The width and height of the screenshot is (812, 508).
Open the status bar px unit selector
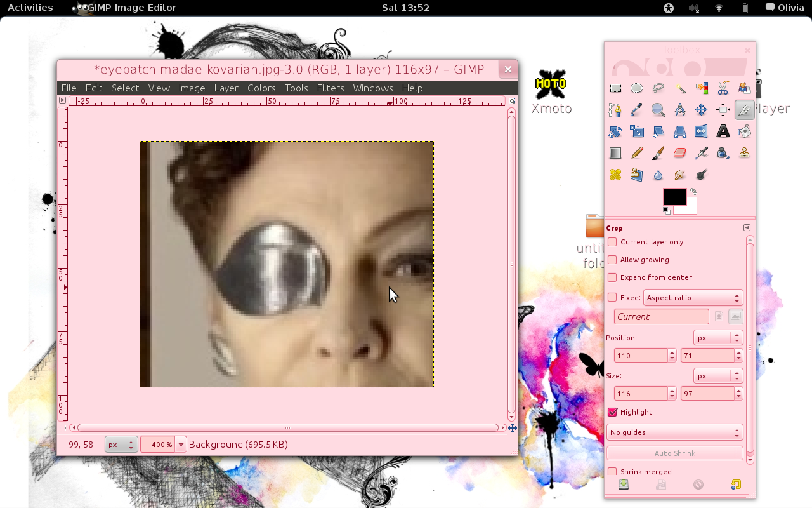coord(121,444)
